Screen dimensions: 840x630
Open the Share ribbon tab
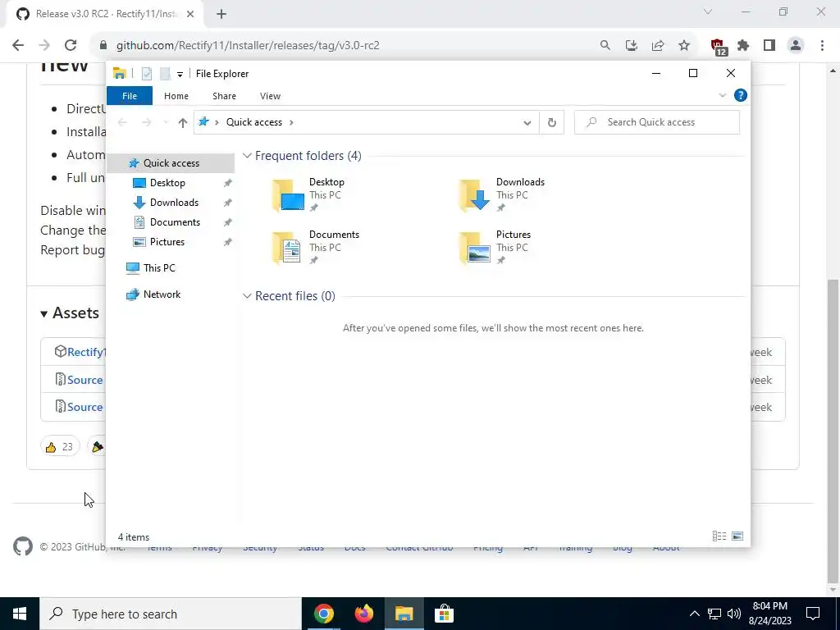[x=224, y=96]
